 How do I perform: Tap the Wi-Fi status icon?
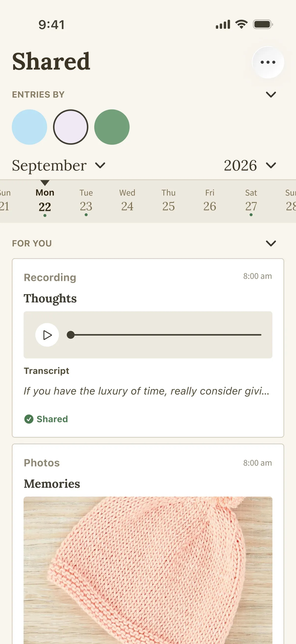pos(241,25)
